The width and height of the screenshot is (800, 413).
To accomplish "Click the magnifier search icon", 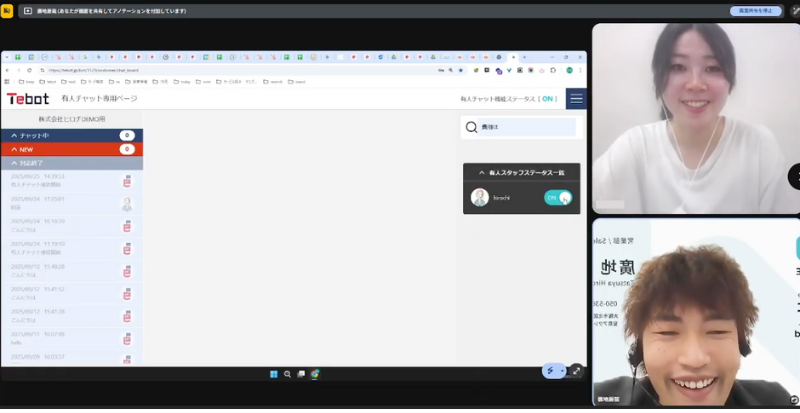I will click(471, 128).
